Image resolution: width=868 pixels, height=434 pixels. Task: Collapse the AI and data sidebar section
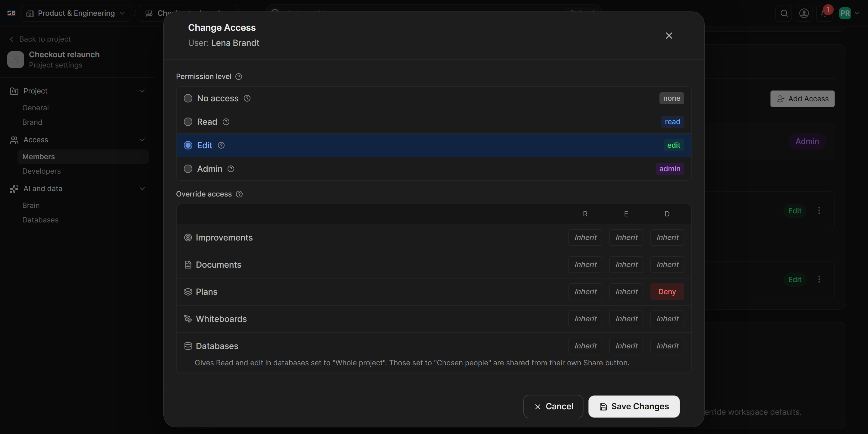(142, 189)
